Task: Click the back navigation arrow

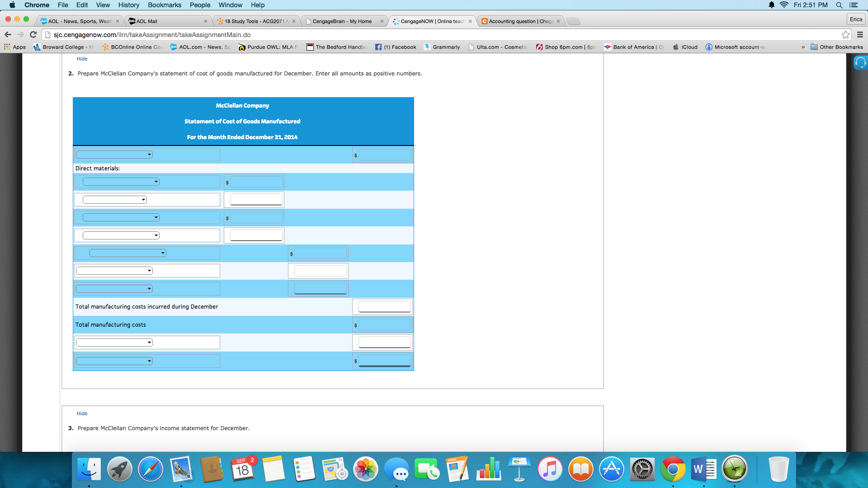Action: (8, 34)
